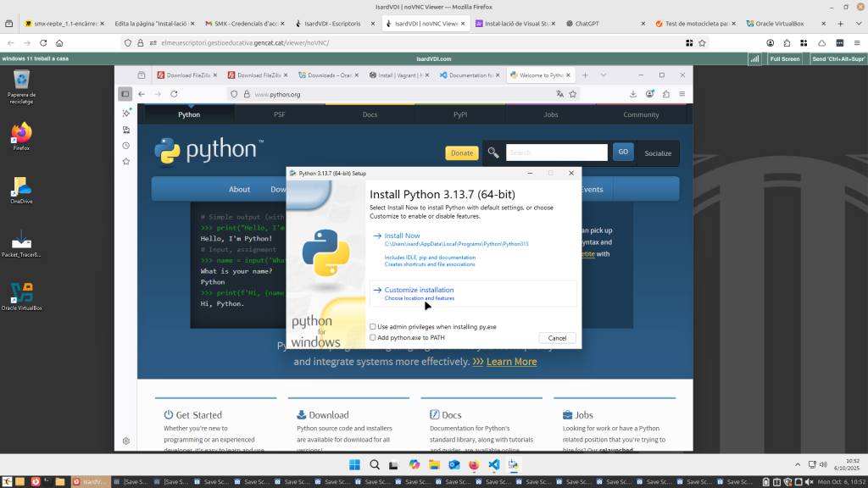
Task: Click the inner Firefox reload button
Action: (x=177, y=94)
